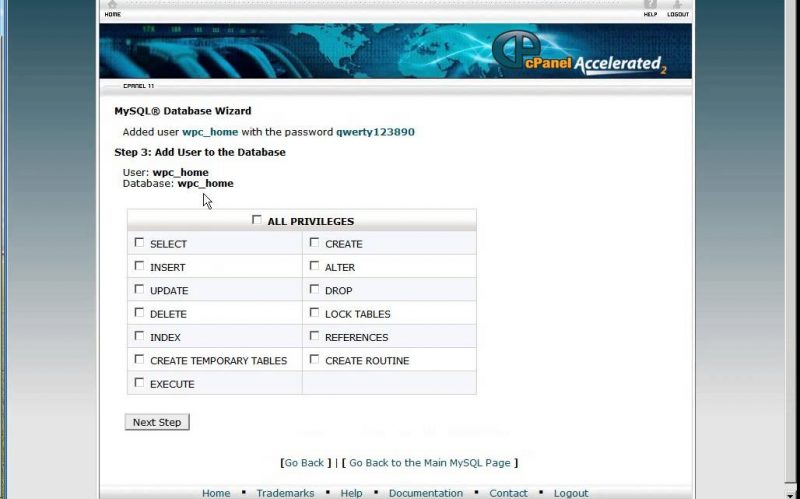Check the CREATE privilege box
Image resolution: width=800 pixels, height=499 pixels.
[314, 243]
